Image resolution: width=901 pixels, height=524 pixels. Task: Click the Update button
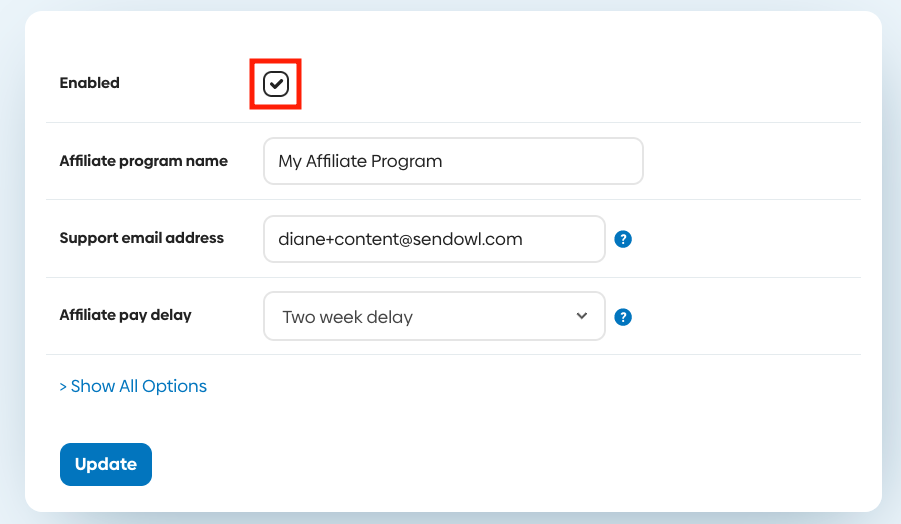coord(106,464)
